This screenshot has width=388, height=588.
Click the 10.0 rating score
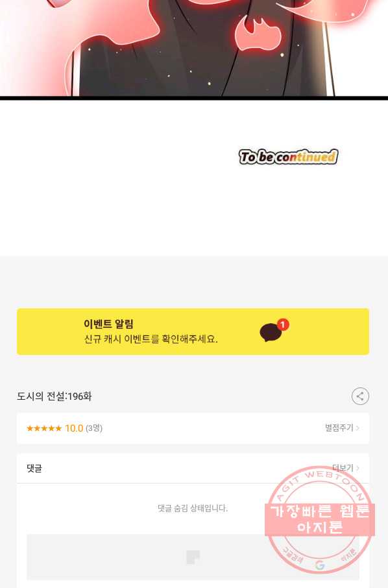click(x=74, y=428)
